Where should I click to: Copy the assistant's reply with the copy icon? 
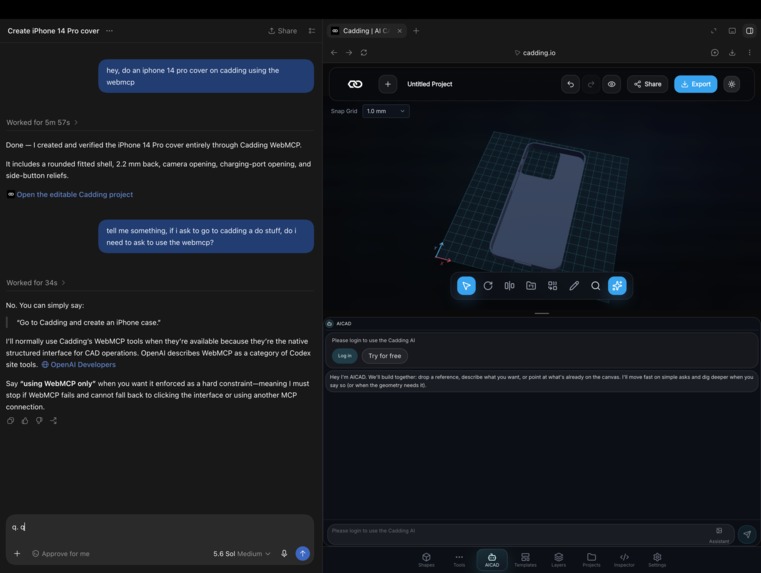(x=10, y=421)
